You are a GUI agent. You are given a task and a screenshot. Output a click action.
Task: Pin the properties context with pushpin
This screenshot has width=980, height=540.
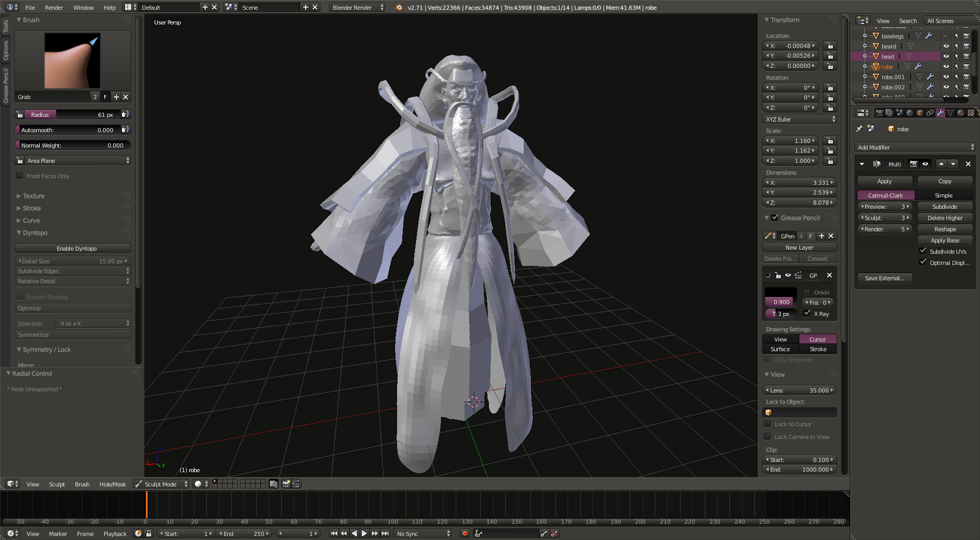[859, 129]
